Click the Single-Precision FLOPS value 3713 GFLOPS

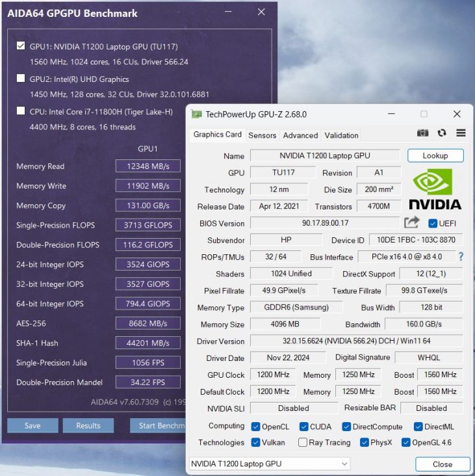click(x=148, y=225)
